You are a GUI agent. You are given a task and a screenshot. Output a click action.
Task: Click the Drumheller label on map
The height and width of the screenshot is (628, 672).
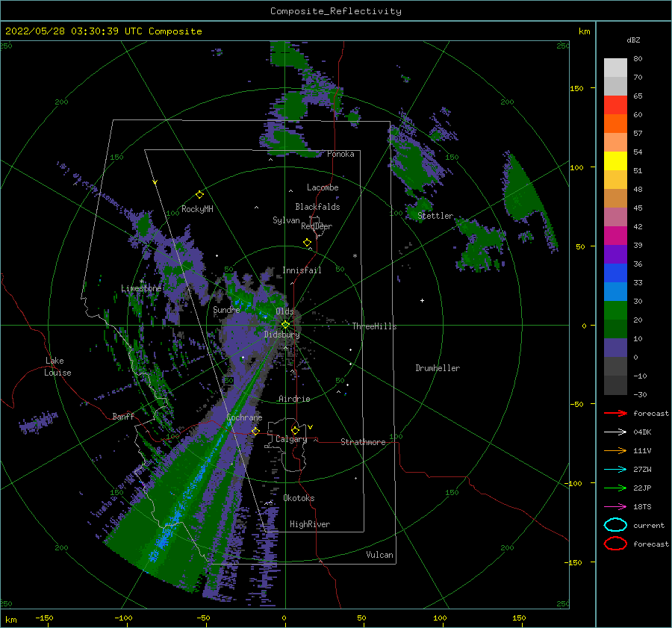438,368
